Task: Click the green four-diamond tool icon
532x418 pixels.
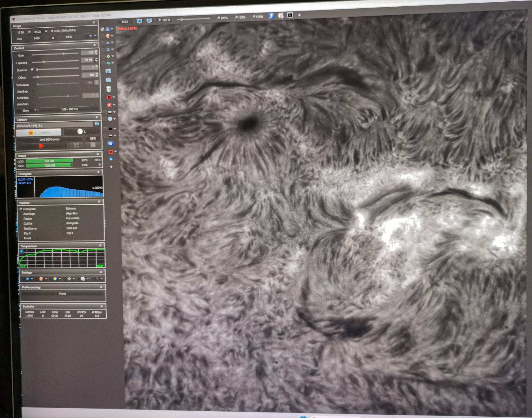Action: 108,56
